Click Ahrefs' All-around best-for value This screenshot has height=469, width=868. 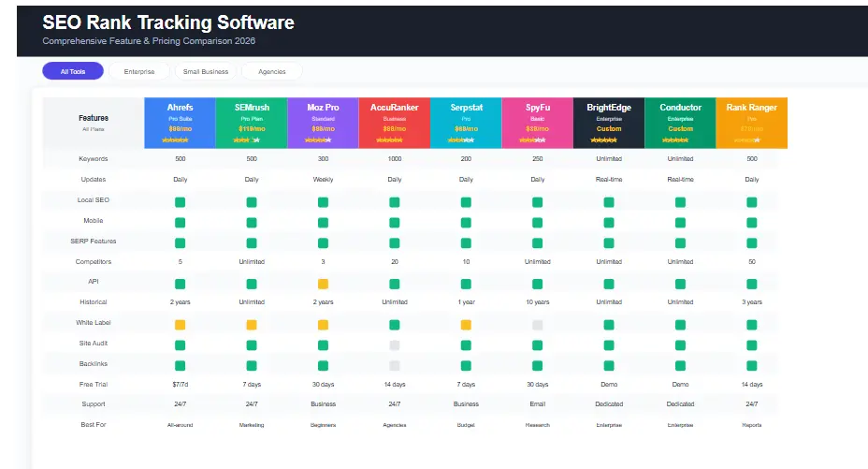tap(180, 425)
